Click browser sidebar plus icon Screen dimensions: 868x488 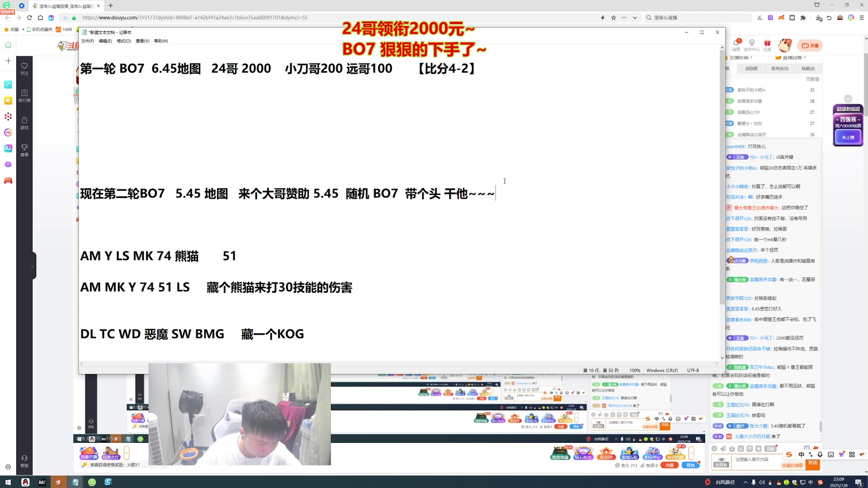8,61
